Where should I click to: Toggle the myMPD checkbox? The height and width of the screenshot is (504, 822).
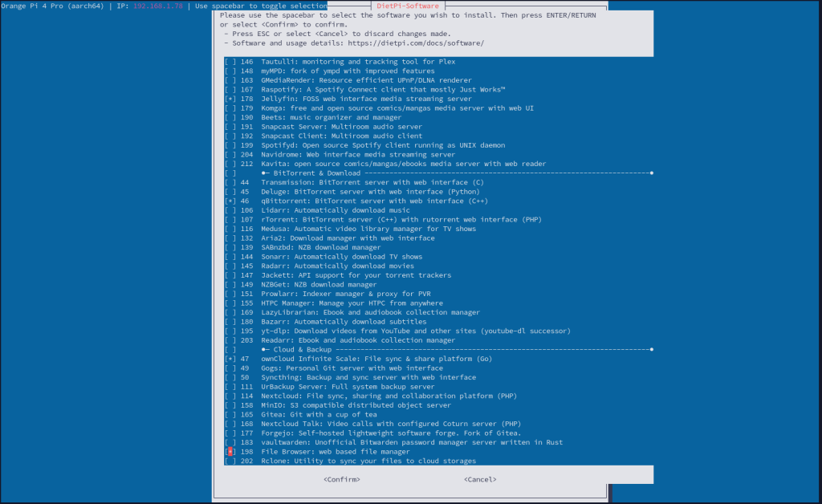click(230, 71)
